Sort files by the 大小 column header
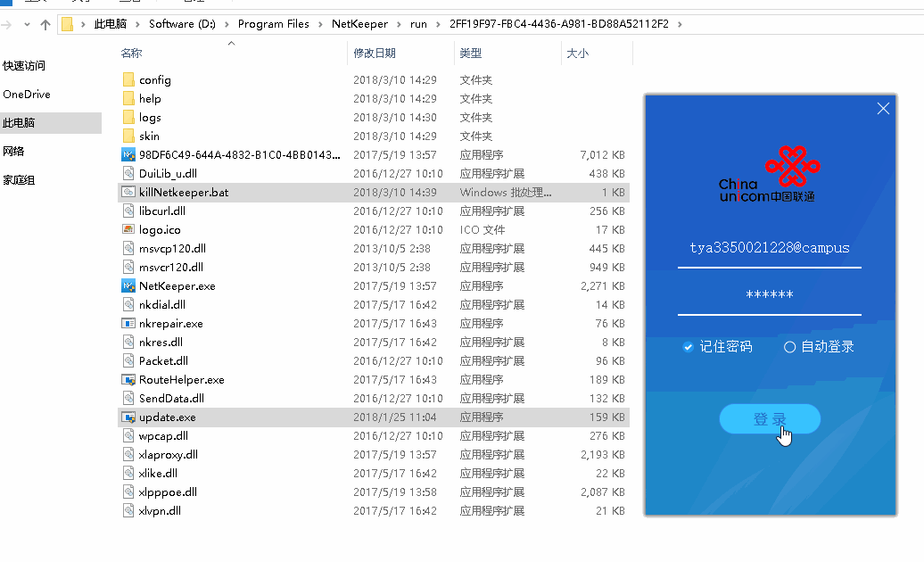924x562 pixels. click(578, 53)
